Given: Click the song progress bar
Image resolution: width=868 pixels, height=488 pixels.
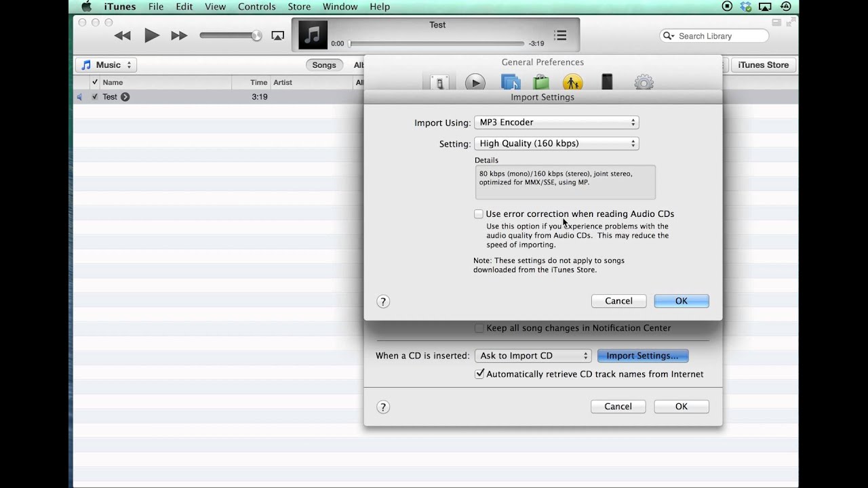Looking at the screenshot, I should point(437,43).
